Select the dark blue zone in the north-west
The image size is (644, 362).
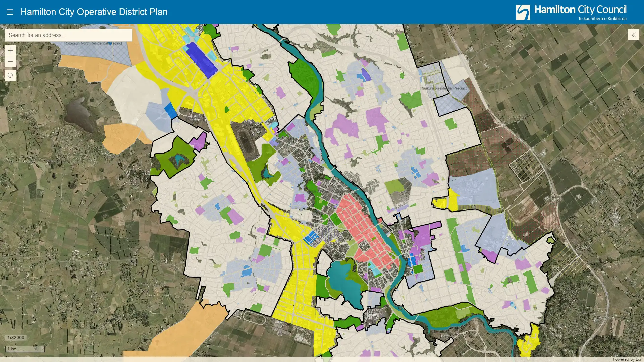(201, 60)
